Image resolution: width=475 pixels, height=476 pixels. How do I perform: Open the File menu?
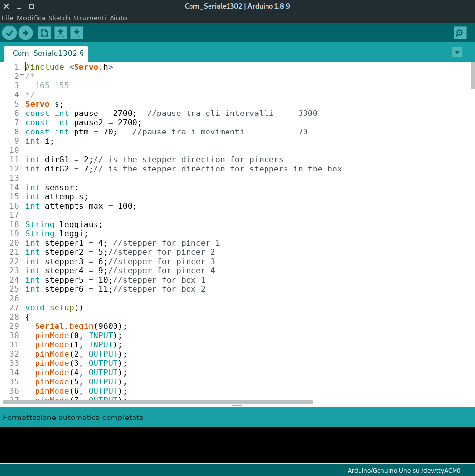[x=7, y=18]
